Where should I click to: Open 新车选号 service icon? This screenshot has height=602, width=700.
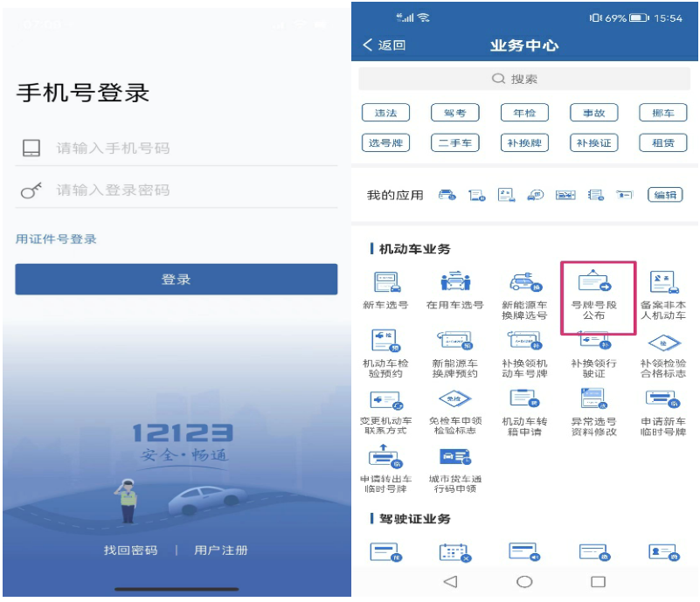pyautogui.click(x=385, y=284)
